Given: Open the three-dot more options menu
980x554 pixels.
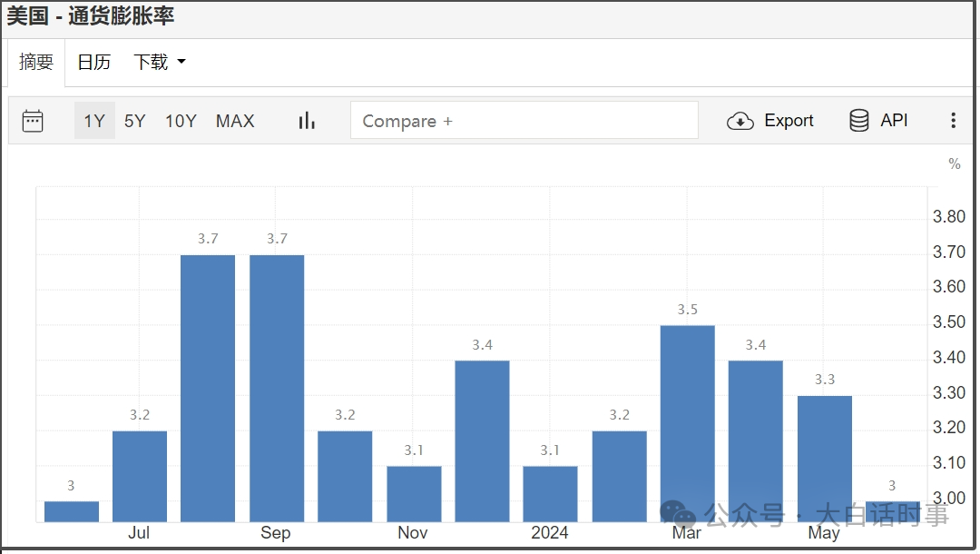Looking at the screenshot, I should (953, 121).
